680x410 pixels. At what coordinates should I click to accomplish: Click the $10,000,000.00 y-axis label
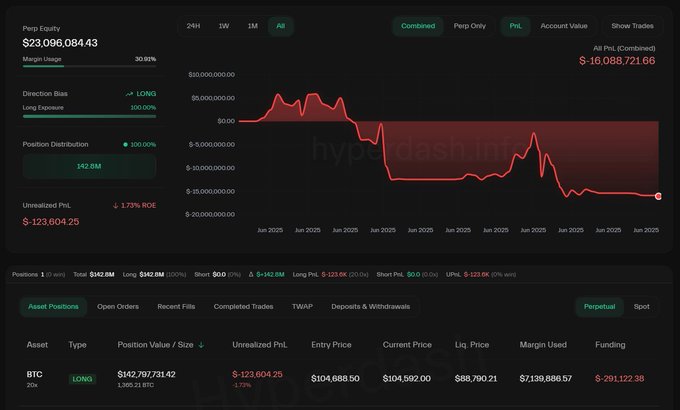coord(212,75)
